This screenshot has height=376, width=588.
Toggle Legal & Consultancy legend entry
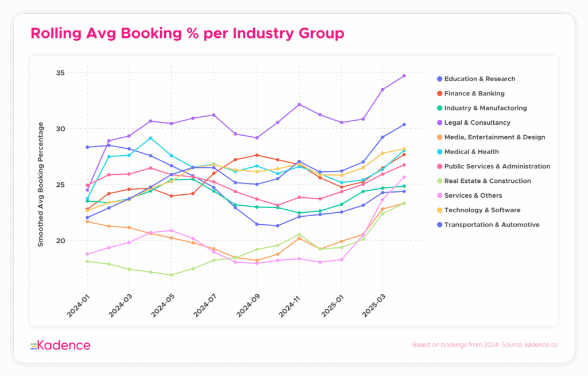click(x=477, y=122)
